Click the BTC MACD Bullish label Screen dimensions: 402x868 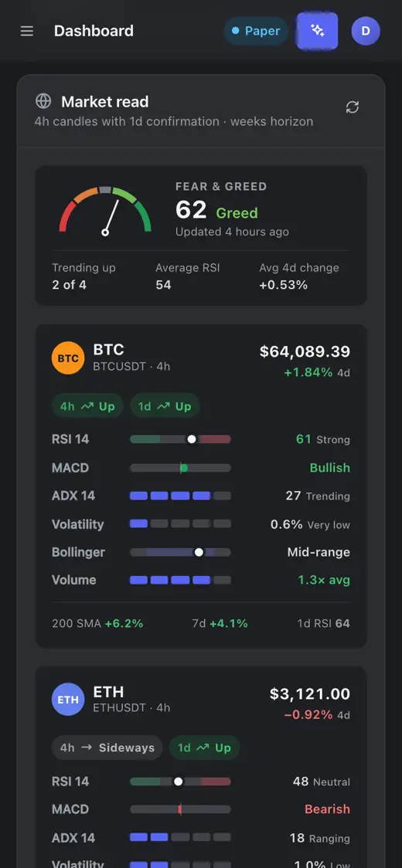pos(330,468)
